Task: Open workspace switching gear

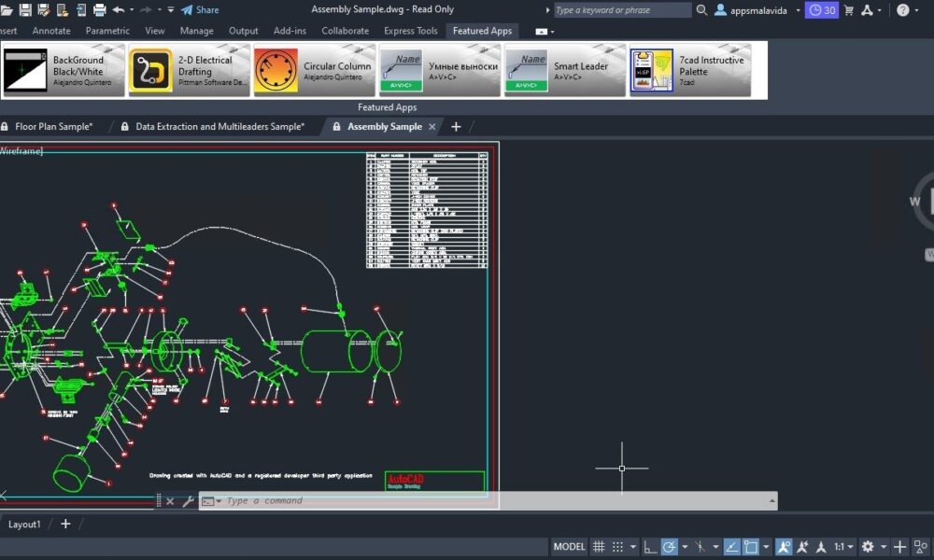Action: tap(868, 546)
